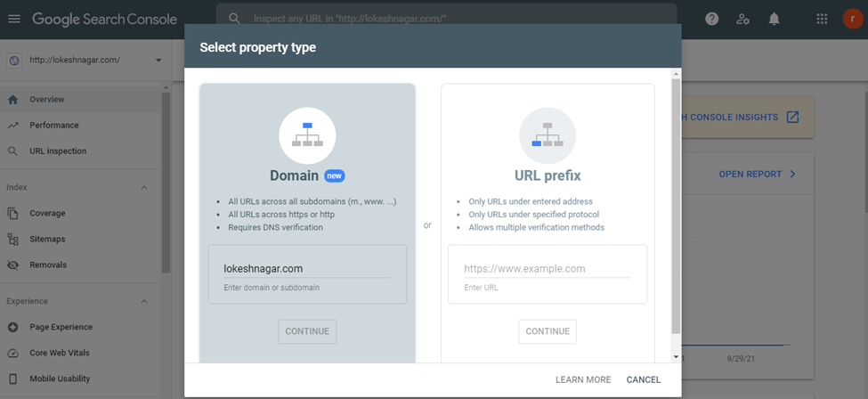Screen dimensions: 868x399
Task: Open the account avatar 'r'
Action: (x=853, y=19)
